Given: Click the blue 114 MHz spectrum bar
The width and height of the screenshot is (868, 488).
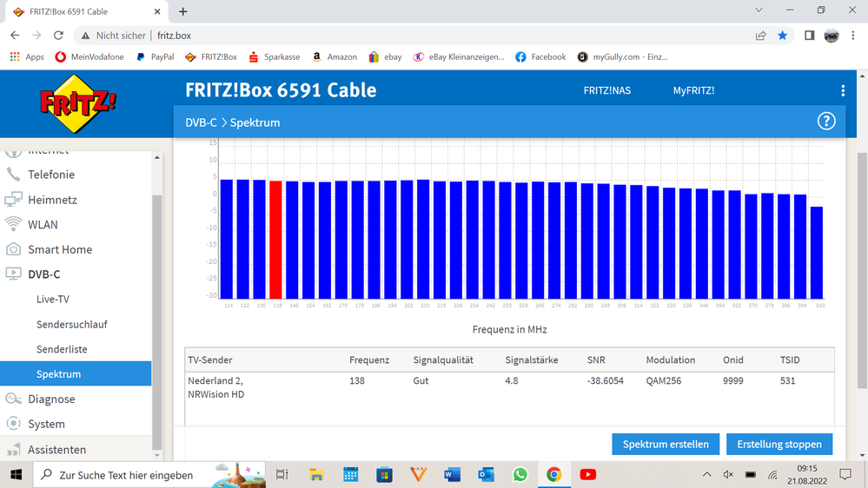Looking at the screenshot, I should pos(227,239).
